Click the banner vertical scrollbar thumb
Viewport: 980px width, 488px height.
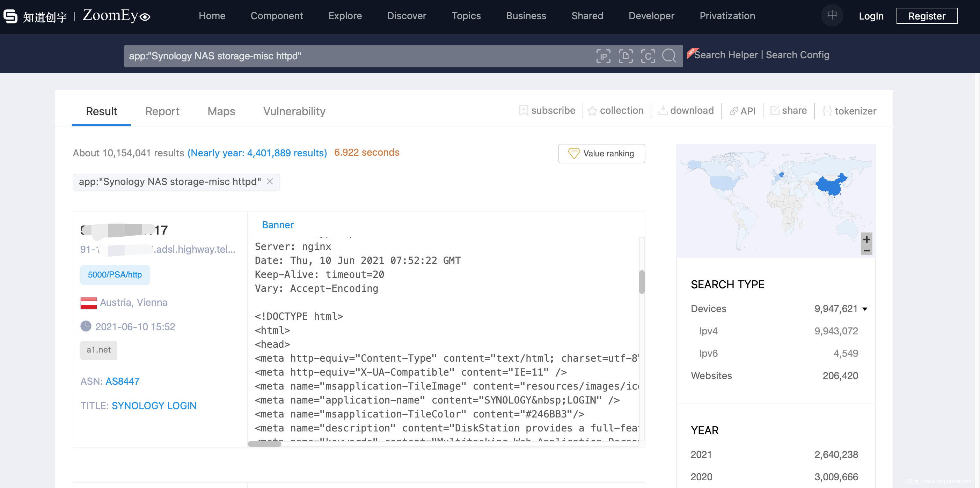[x=642, y=282]
